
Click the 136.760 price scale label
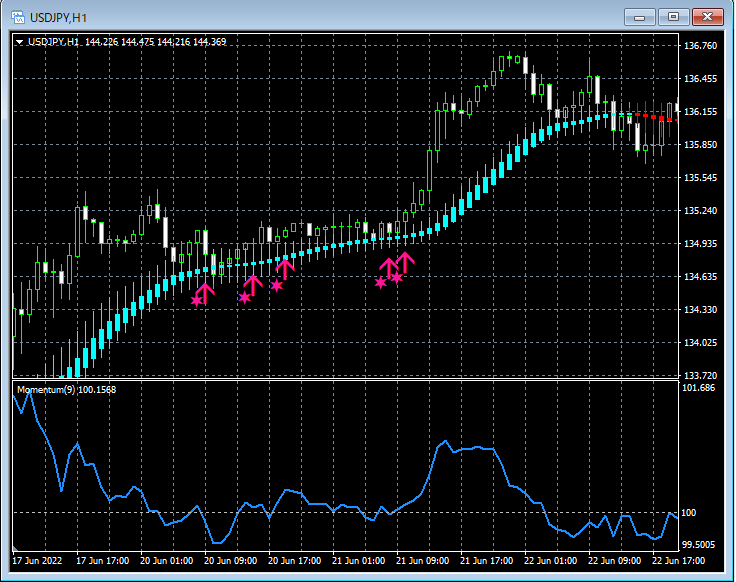pyautogui.click(x=700, y=46)
